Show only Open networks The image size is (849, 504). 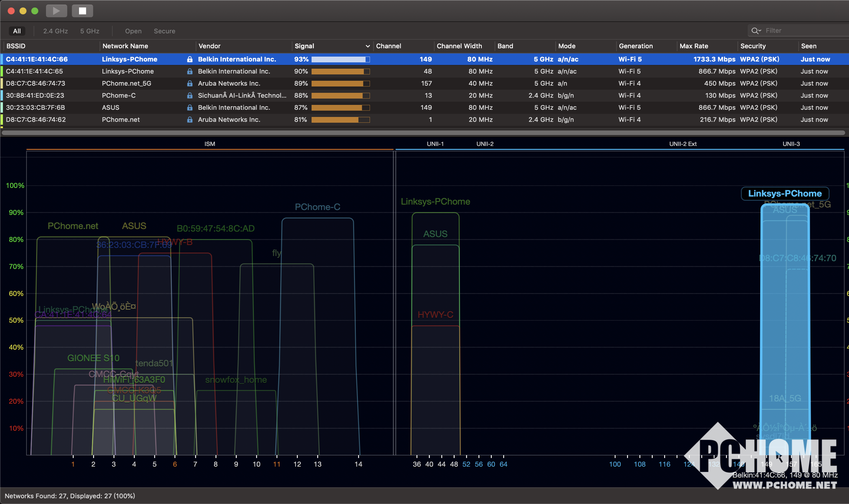point(133,31)
